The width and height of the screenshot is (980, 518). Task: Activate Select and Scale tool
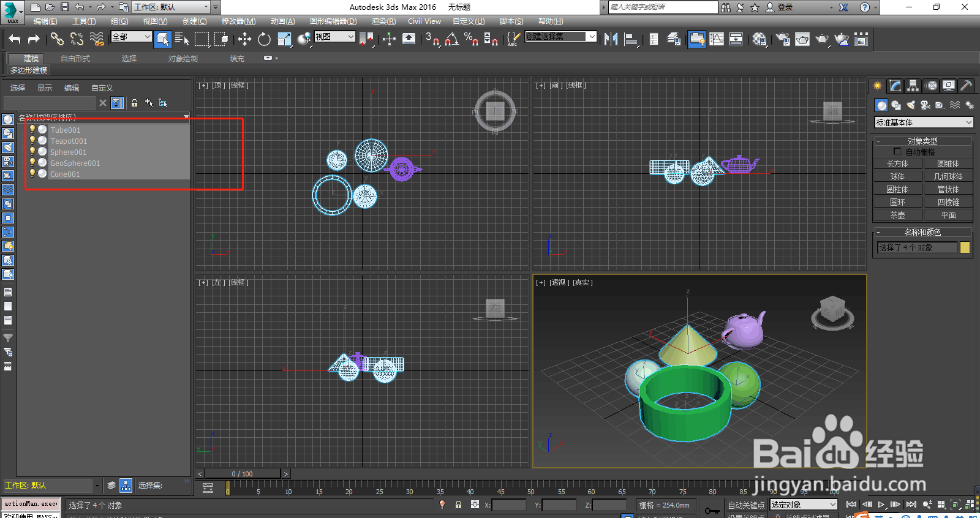284,39
